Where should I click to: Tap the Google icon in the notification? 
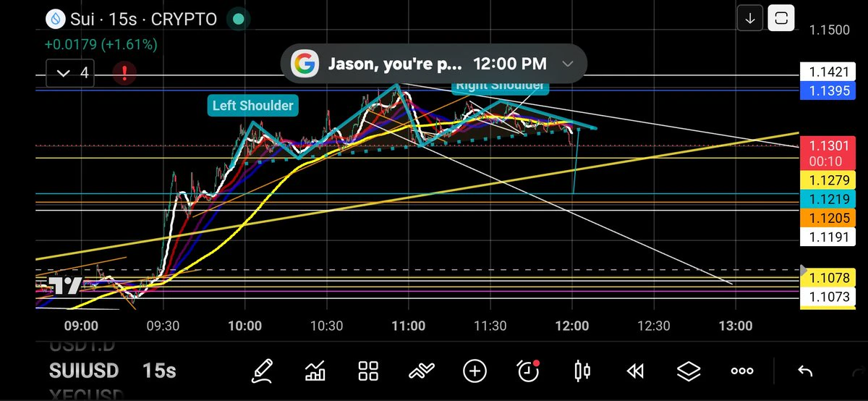[305, 64]
